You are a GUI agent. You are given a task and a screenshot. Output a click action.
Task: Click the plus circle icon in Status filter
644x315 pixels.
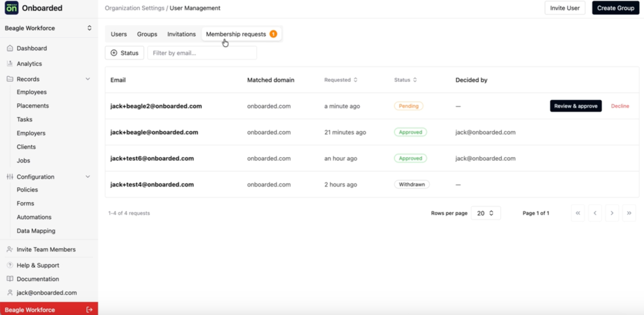114,53
